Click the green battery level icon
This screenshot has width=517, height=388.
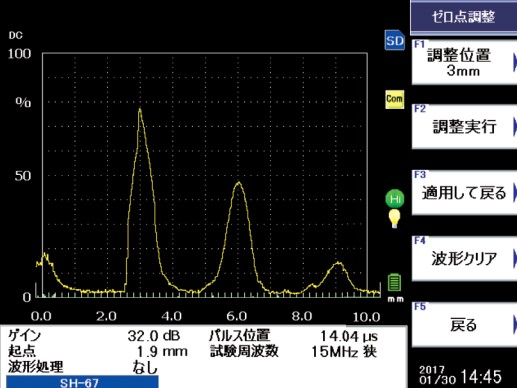pyautogui.click(x=394, y=283)
